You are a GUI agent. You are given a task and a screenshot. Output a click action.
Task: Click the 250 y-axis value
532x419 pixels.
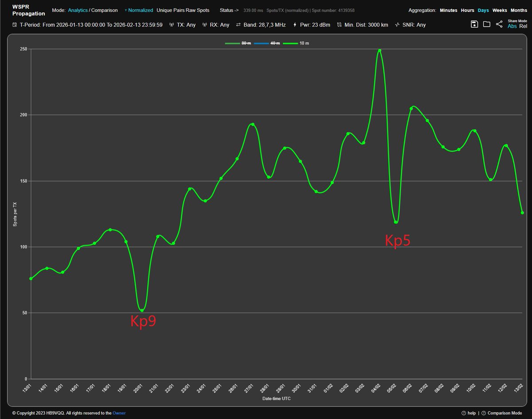point(23,49)
